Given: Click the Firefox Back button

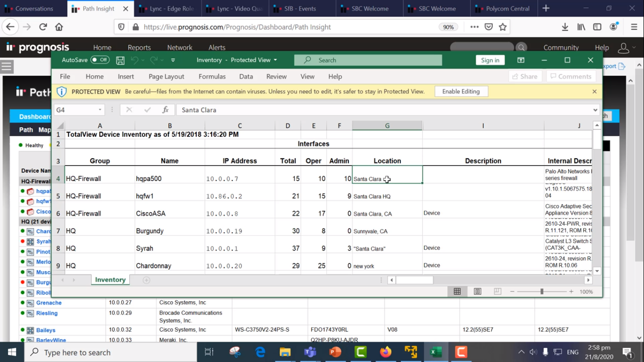Looking at the screenshot, I should click(x=10, y=27).
